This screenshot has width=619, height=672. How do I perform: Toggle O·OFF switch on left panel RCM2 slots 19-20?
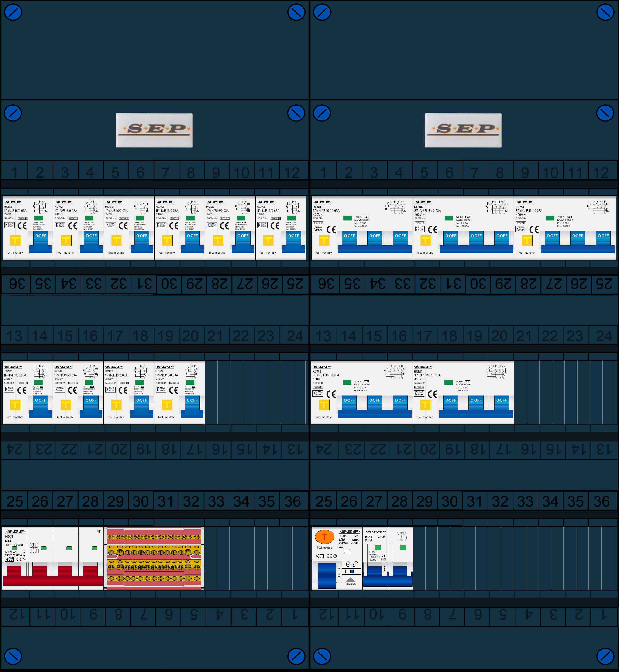click(x=192, y=406)
